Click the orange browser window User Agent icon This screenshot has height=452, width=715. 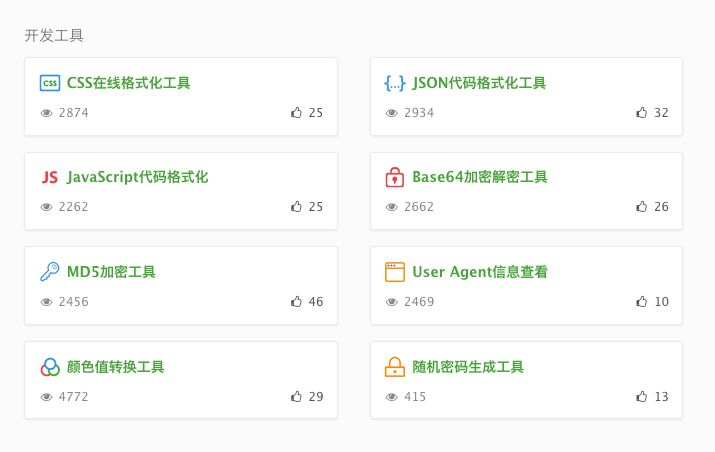(395, 272)
